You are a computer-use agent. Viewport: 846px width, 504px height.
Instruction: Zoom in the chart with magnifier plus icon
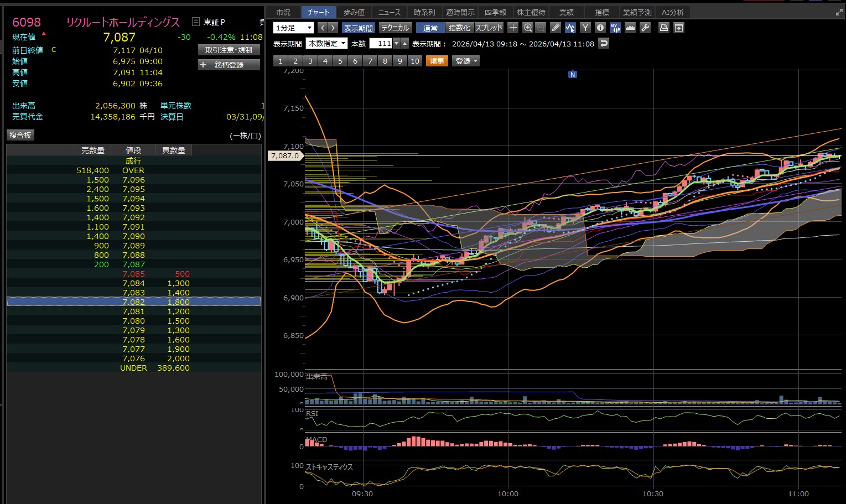528,28
